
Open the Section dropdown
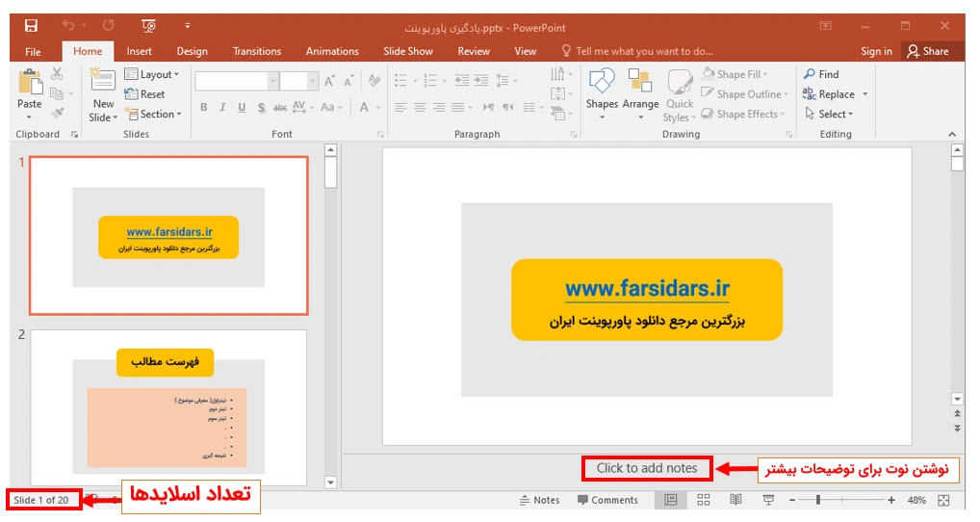point(153,114)
